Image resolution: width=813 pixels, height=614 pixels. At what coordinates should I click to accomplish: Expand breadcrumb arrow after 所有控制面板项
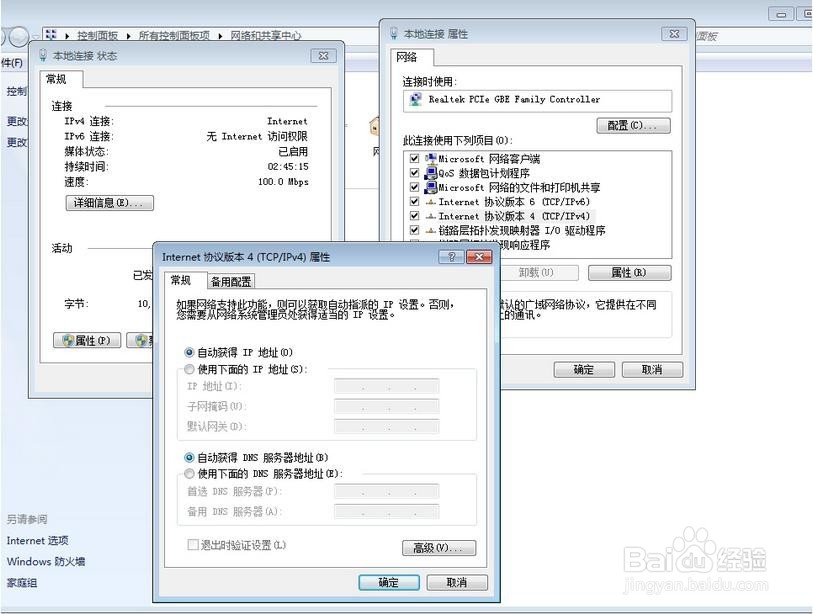[220, 36]
